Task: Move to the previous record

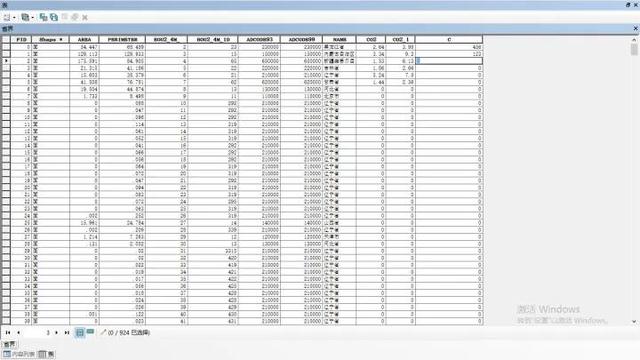Action: click(18, 333)
